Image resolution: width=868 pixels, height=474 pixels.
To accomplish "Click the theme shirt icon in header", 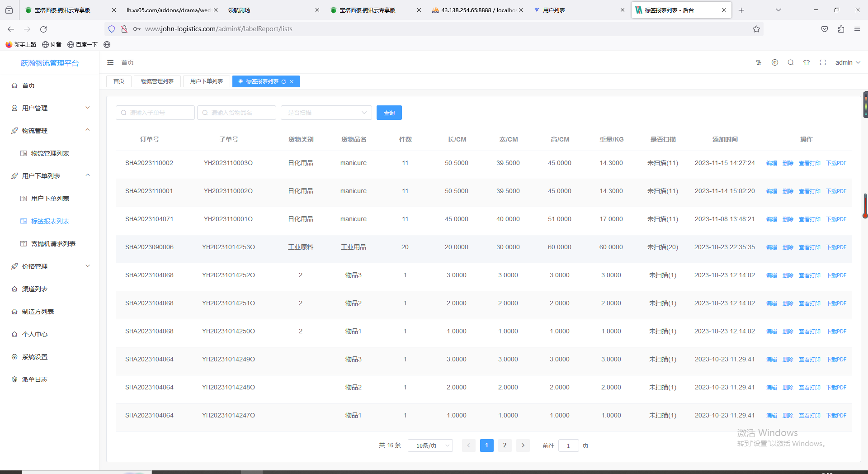I will [x=807, y=62].
